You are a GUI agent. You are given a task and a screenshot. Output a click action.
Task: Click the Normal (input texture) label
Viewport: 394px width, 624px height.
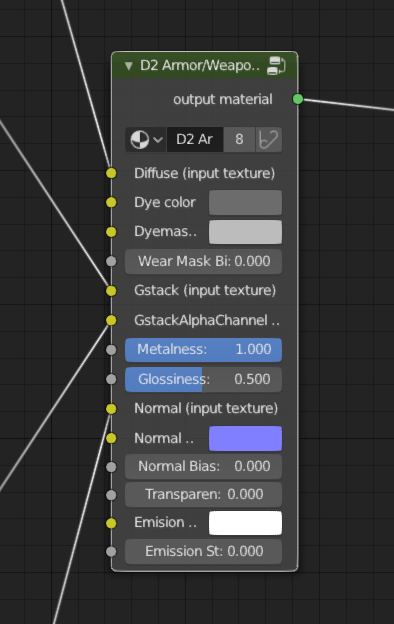point(206,409)
